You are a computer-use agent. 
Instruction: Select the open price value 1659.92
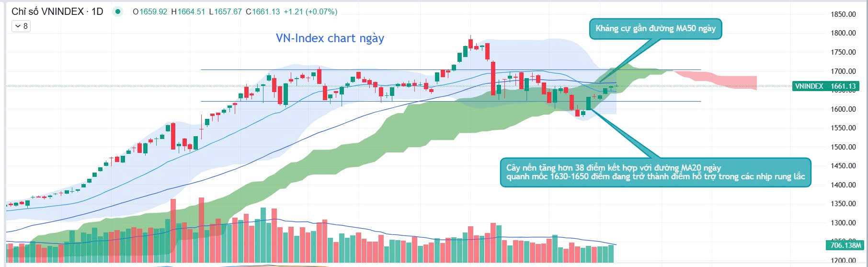(153, 12)
